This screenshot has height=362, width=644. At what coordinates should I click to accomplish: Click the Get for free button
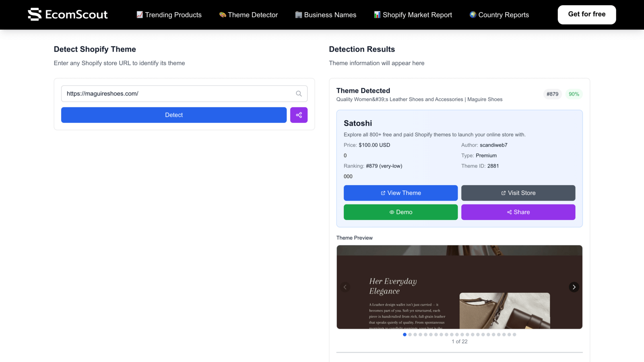[587, 14]
